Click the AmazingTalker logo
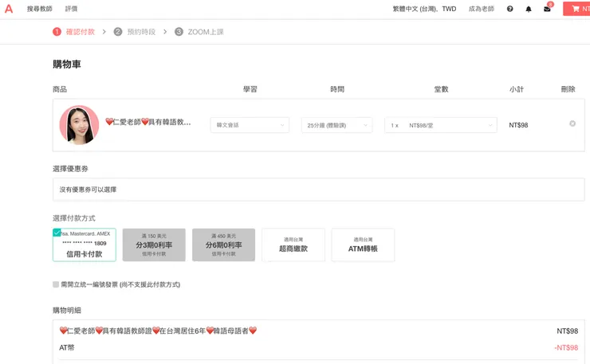Viewport: 590px width, 364px height. [9, 9]
